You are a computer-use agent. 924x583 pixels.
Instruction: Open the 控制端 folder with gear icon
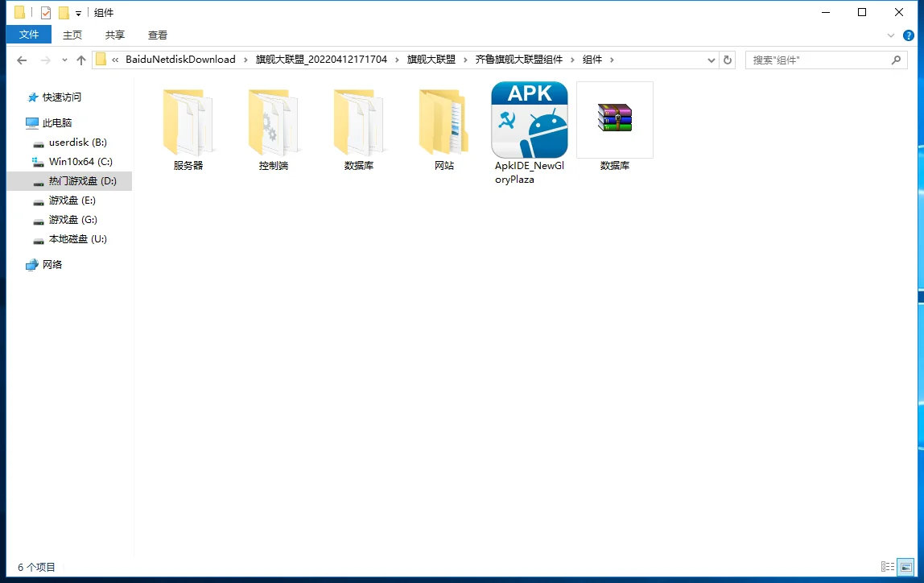(274, 123)
